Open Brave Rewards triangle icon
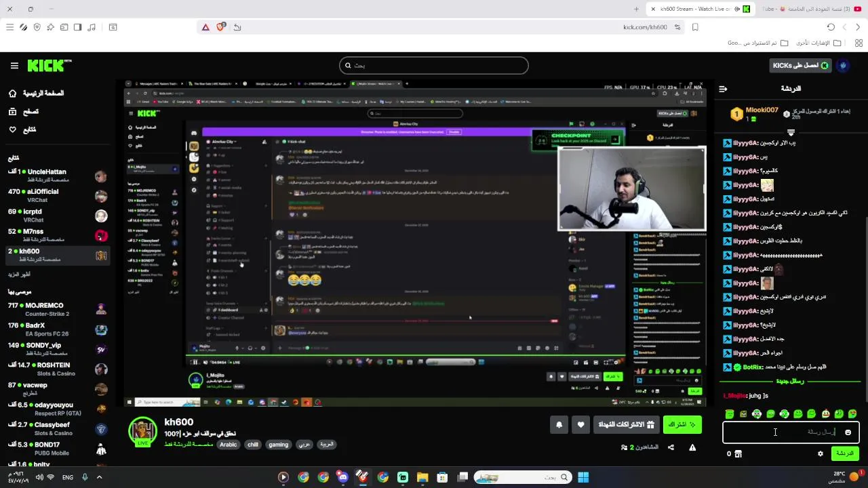 pyautogui.click(x=205, y=27)
